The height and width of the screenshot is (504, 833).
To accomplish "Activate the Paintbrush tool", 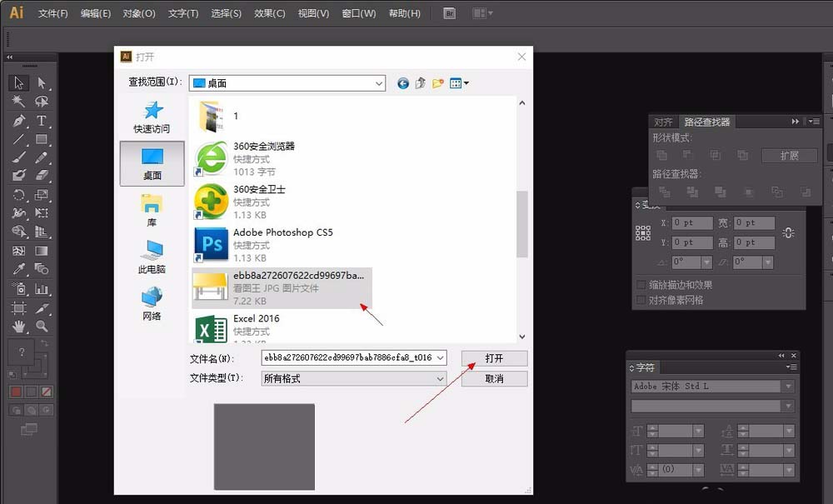I will (18, 157).
